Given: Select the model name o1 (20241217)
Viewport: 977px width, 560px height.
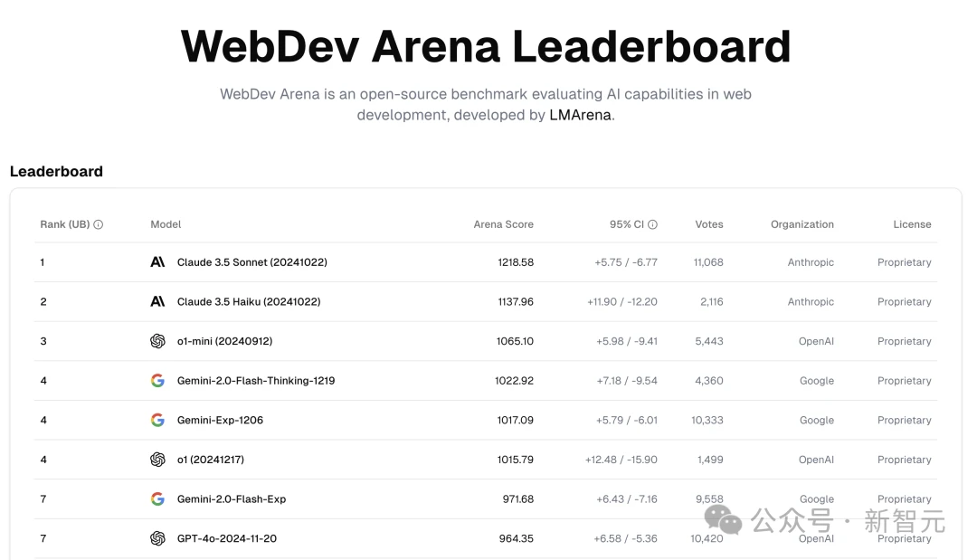Looking at the screenshot, I should click(x=211, y=459).
